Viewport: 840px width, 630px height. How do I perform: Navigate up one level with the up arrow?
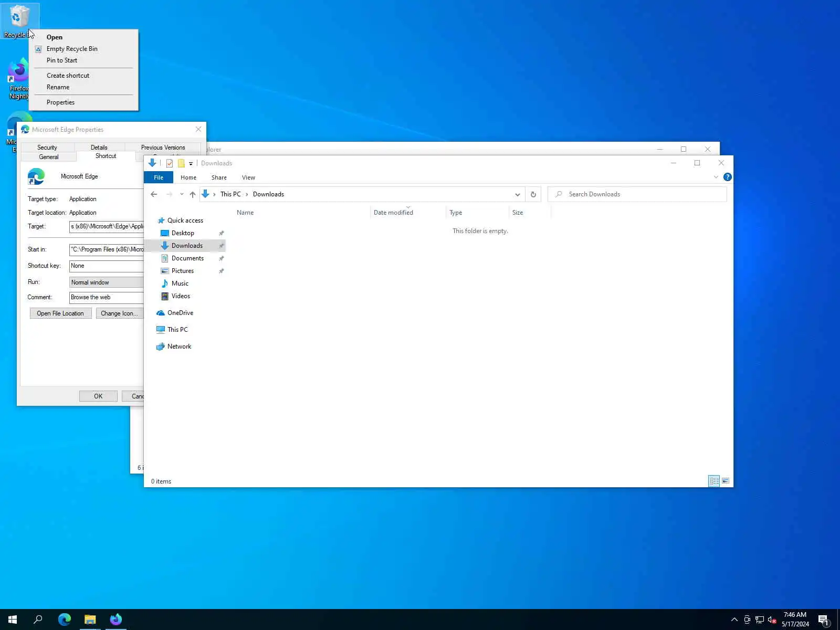point(193,194)
